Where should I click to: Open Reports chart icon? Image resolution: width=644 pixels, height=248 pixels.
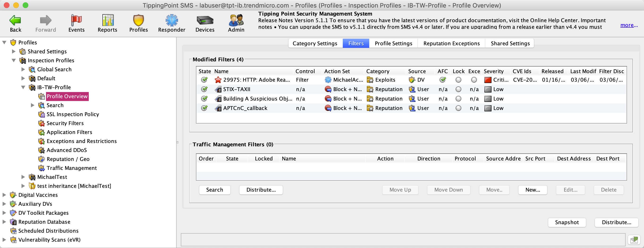[x=108, y=20]
